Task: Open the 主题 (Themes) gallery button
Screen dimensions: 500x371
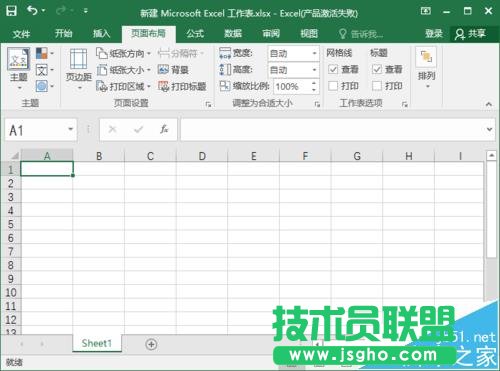Action: (19, 69)
